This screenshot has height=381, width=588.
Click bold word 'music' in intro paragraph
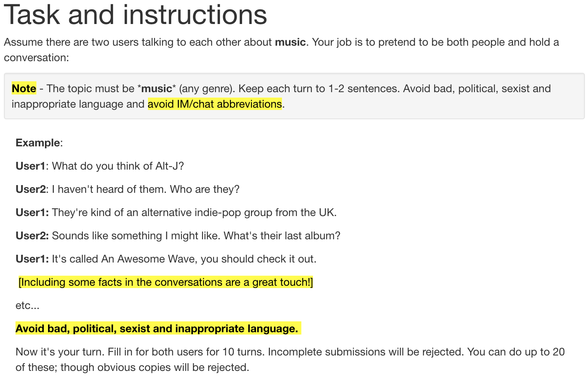(290, 42)
